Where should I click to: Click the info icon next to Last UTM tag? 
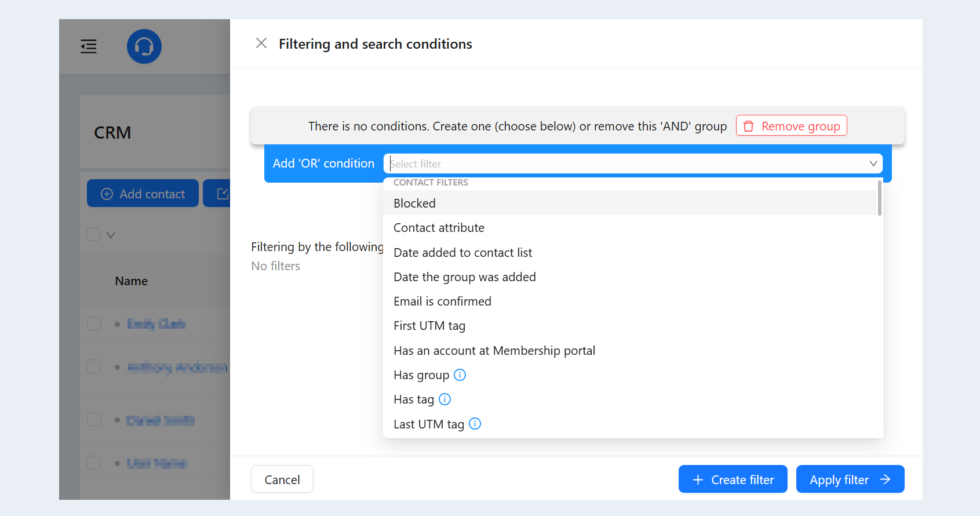point(475,424)
